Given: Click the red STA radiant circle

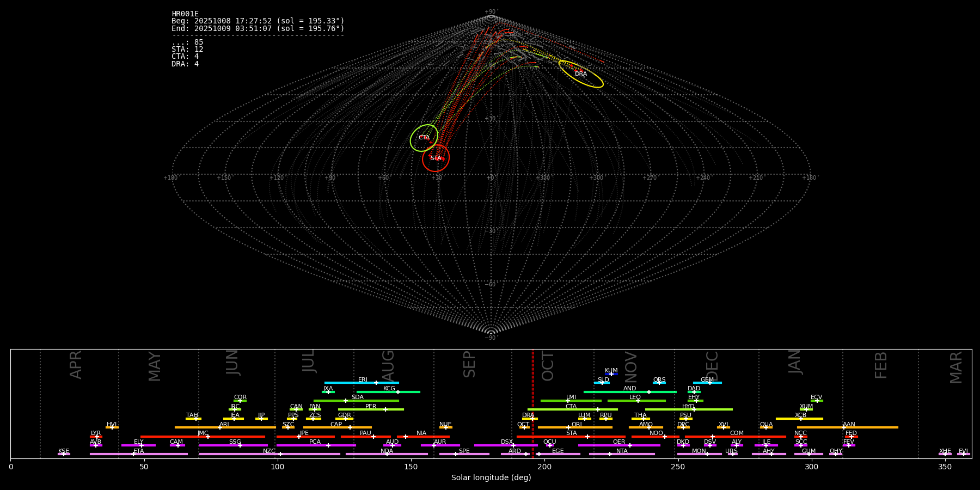Looking at the screenshot, I should tap(436, 158).
